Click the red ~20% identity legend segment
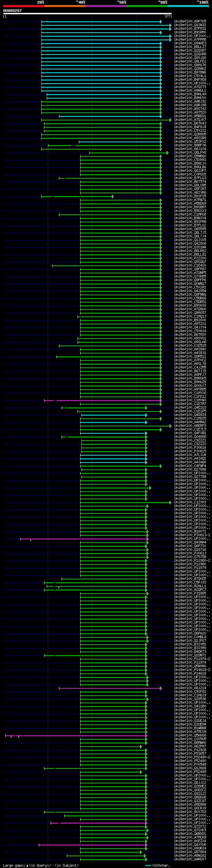This screenshot has height=868, width=212. point(24,6)
